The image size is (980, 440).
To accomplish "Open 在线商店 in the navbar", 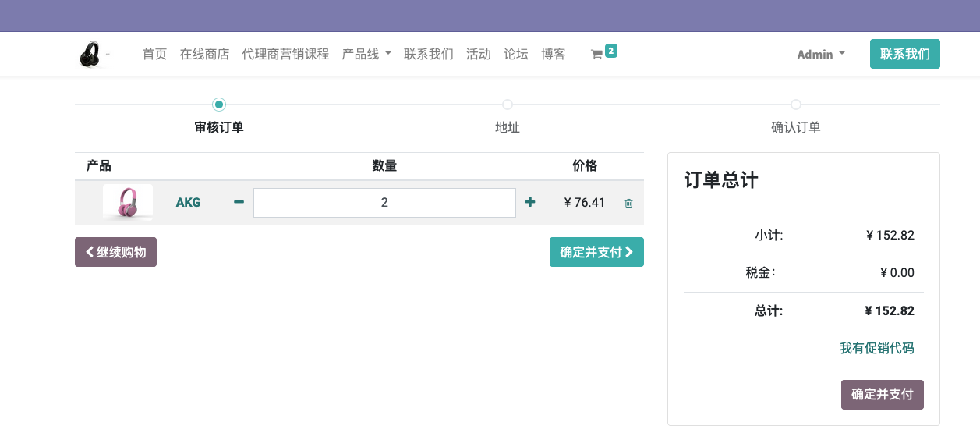I will click(x=204, y=54).
